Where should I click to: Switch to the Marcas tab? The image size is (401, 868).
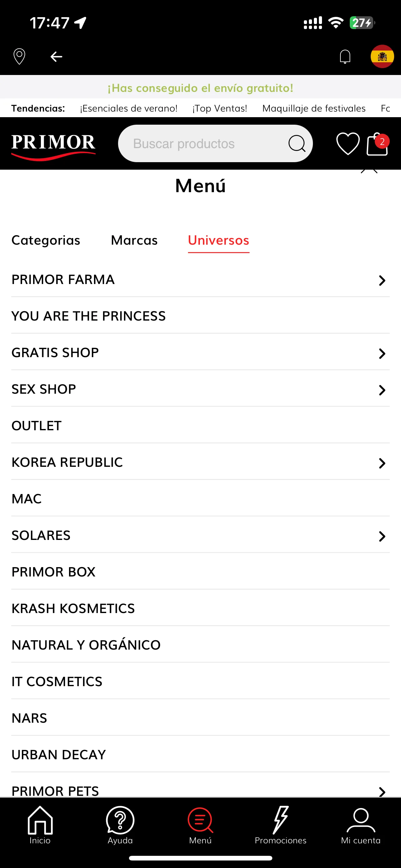pyautogui.click(x=134, y=240)
